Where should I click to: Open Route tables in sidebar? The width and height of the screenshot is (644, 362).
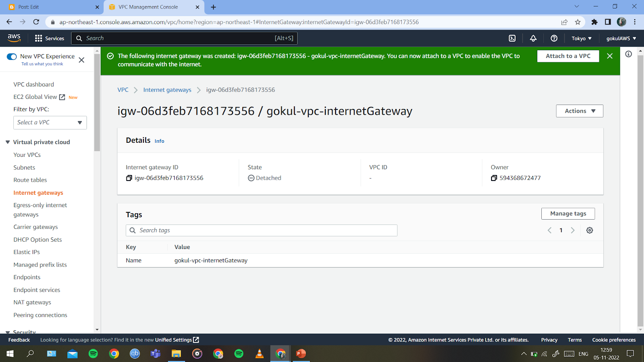pos(30,180)
